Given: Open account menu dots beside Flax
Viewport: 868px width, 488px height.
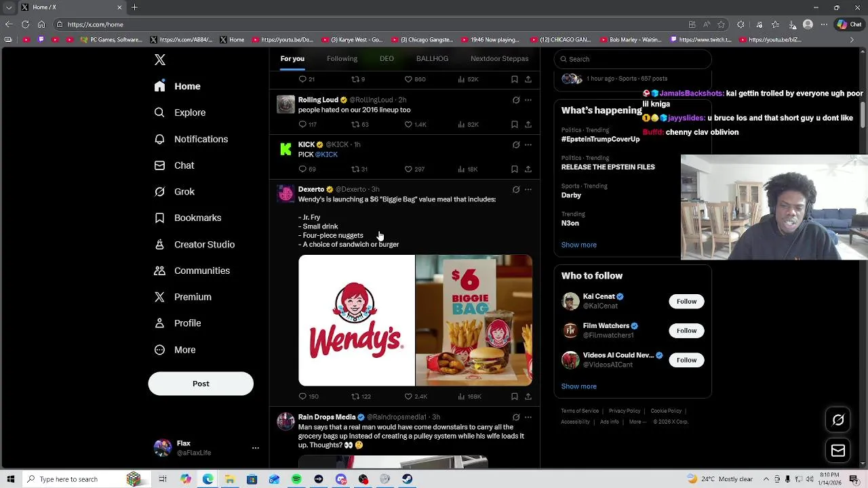Looking at the screenshot, I should [256, 448].
